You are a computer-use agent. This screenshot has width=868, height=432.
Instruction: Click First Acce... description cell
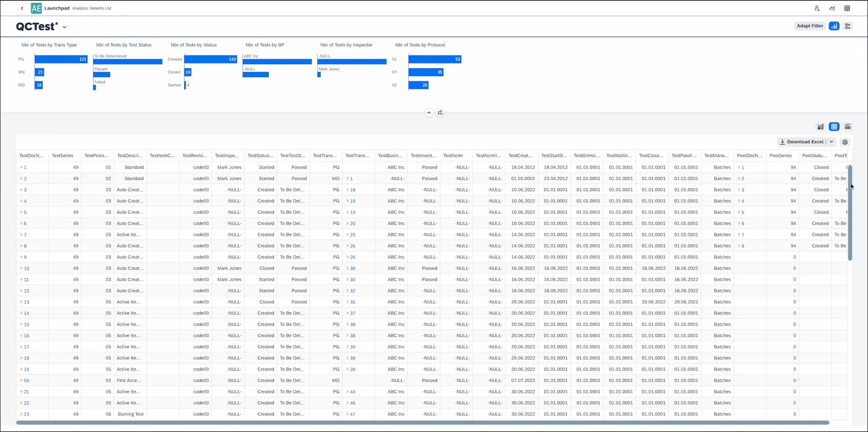coord(130,380)
